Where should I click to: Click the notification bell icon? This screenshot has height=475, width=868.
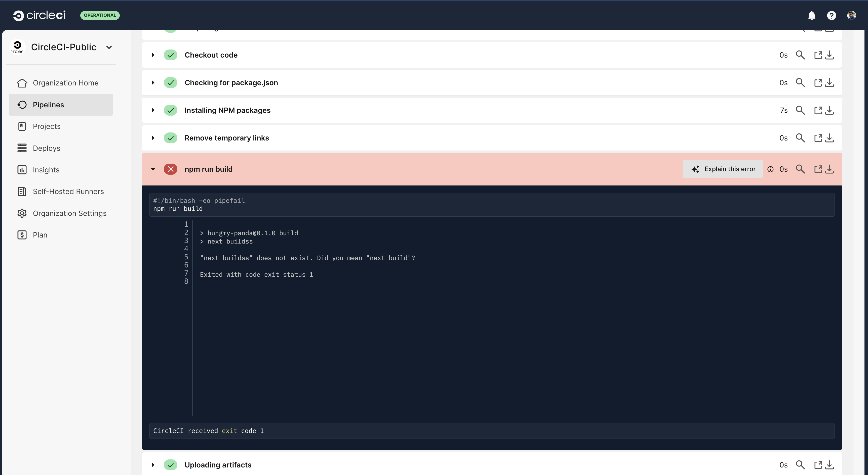pyautogui.click(x=811, y=15)
